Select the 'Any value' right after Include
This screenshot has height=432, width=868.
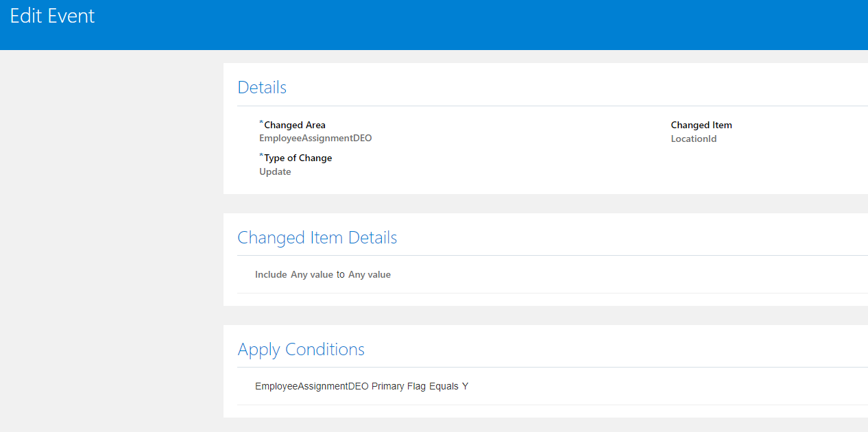pyautogui.click(x=312, y=275)
